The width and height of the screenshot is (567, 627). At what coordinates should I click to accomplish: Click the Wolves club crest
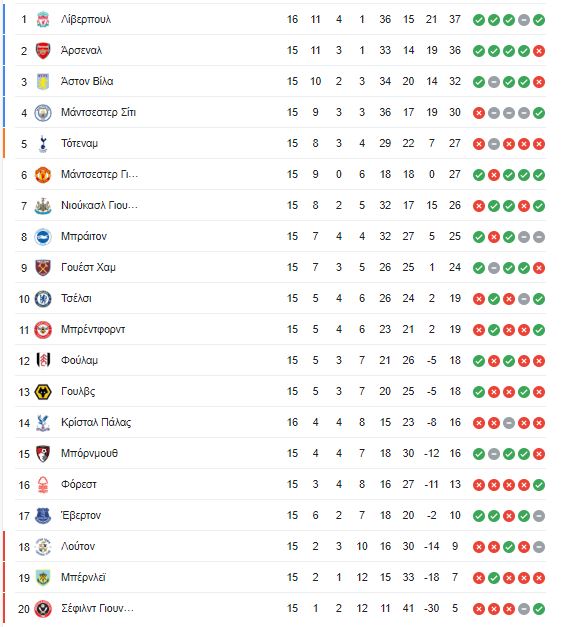(43, 392)
